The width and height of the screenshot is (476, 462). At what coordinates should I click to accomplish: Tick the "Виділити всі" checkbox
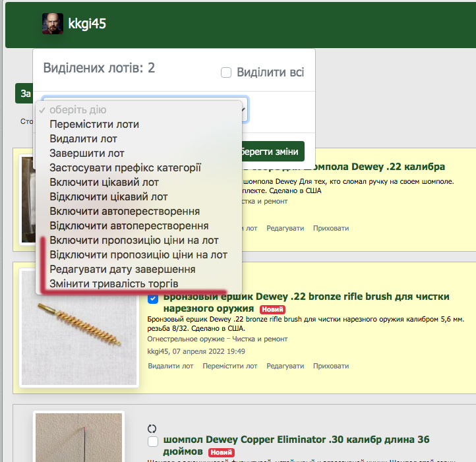[226, 72]
